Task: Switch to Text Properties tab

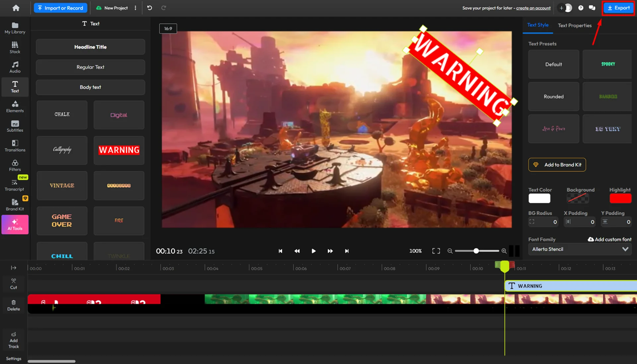Action: click(x=574, y=25)
